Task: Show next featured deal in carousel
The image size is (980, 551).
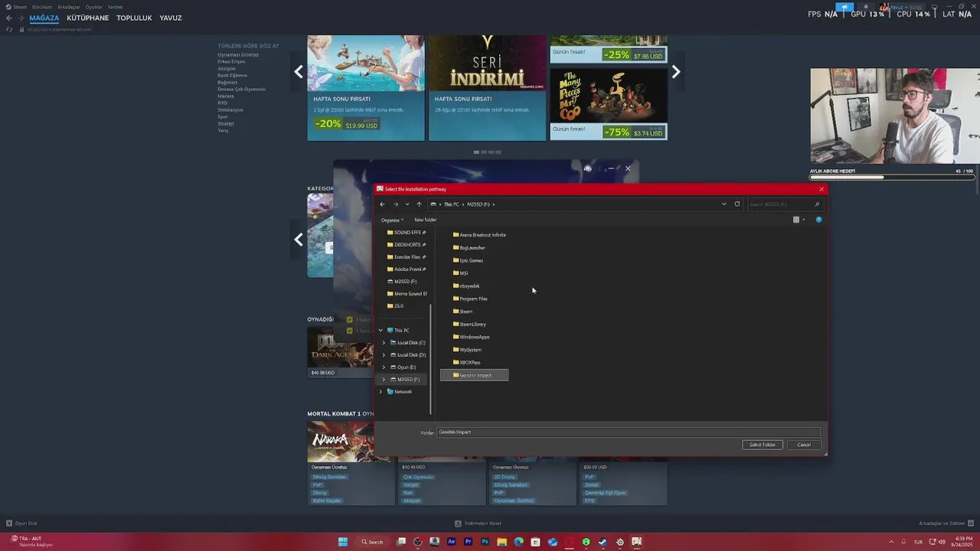Action: 675,72
